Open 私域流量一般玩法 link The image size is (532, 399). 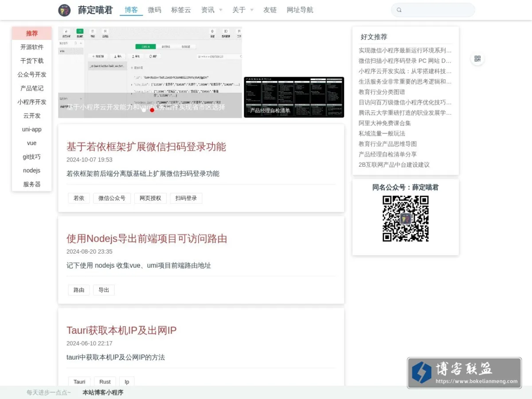[x=382, y=133]
